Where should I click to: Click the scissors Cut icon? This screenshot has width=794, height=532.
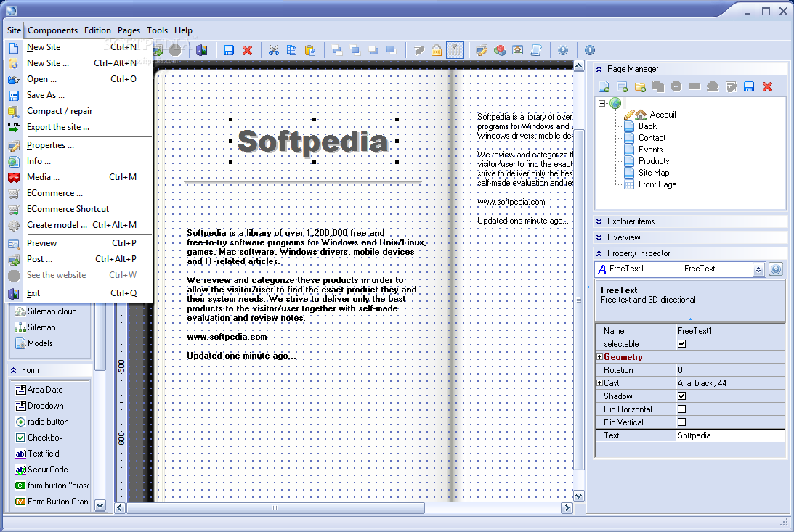pyautogui.click(x=274, y=50)
